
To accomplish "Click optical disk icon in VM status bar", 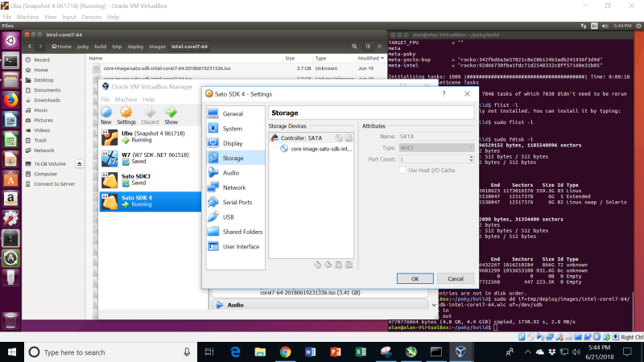I will click(x=530, y=337).
